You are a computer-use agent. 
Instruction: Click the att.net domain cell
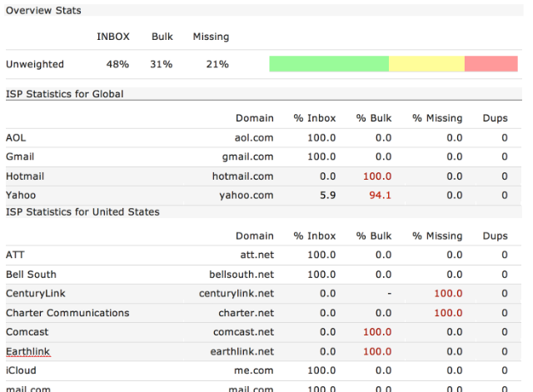pyautogui.click(x=257, y=255)
